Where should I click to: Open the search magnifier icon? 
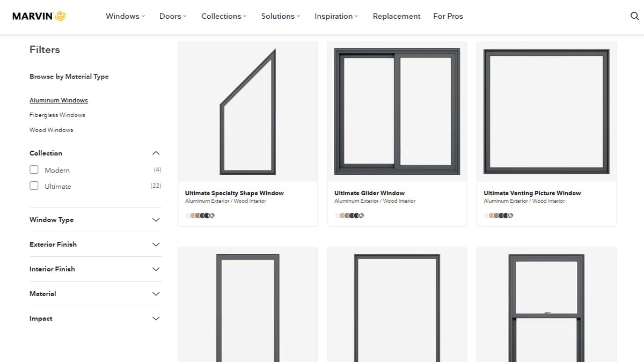[x=634, y=16]
